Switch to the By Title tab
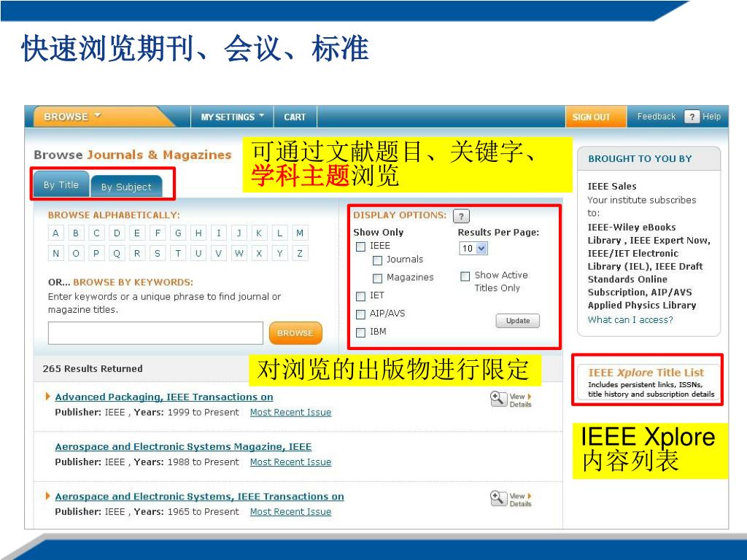The height and width of the screenshot is (560, 747). [61, 184]
